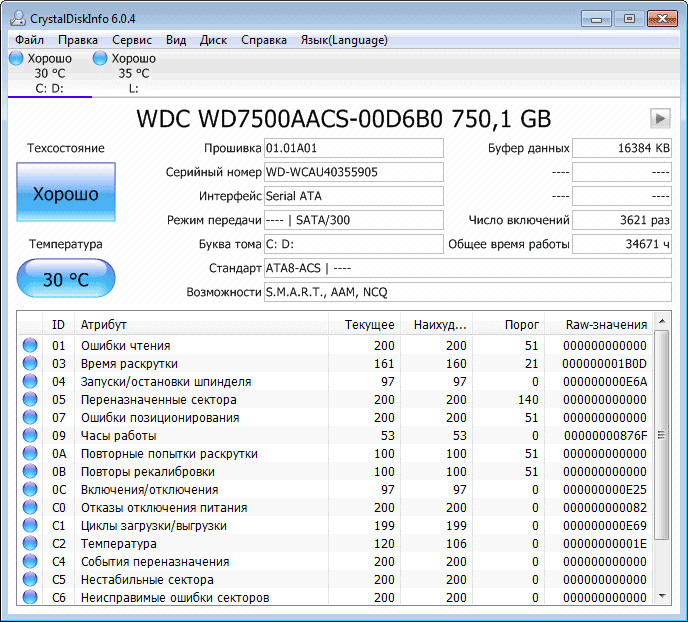Viewport: 688px width, 622px height.
Task: Click features field S.M.A.R.T., AAM, NCQ
Action: 468,292
